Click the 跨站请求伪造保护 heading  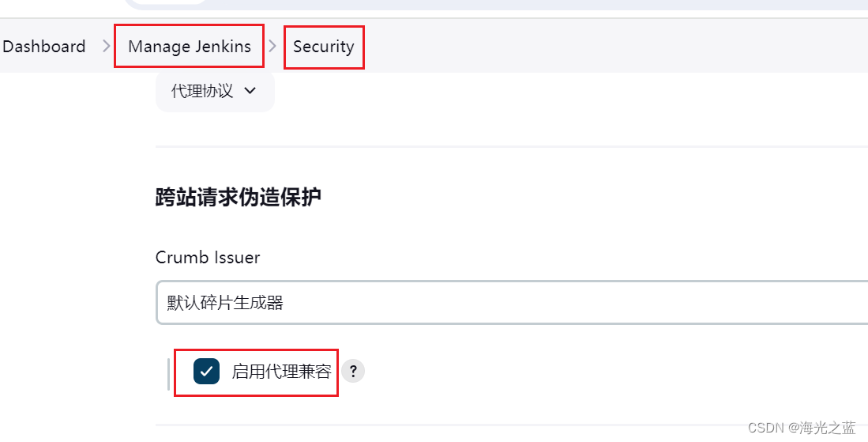click(x=238, y=197)
